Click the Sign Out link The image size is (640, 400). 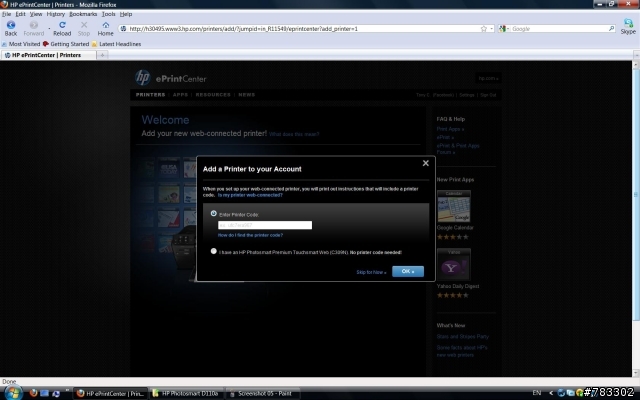[488, 95]
